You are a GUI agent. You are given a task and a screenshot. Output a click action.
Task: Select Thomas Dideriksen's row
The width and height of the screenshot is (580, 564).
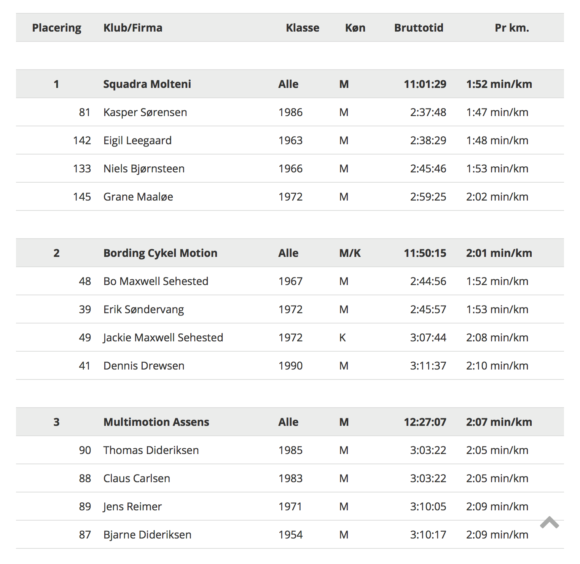point(290,450)
